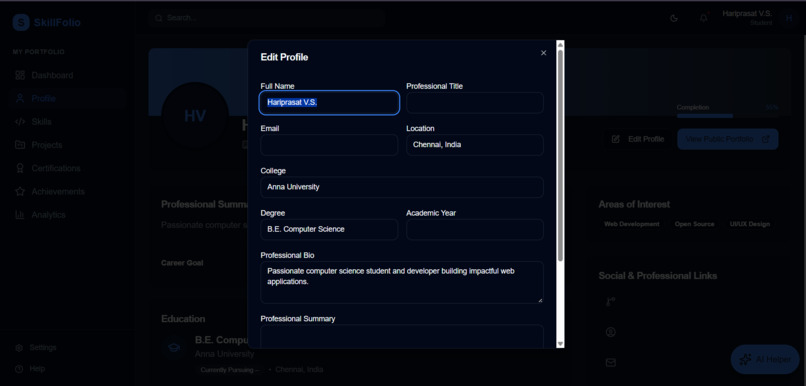Click the Hariprasat V.S. username in the header
This screenshot has width=806, height=386.
(747, 13)
